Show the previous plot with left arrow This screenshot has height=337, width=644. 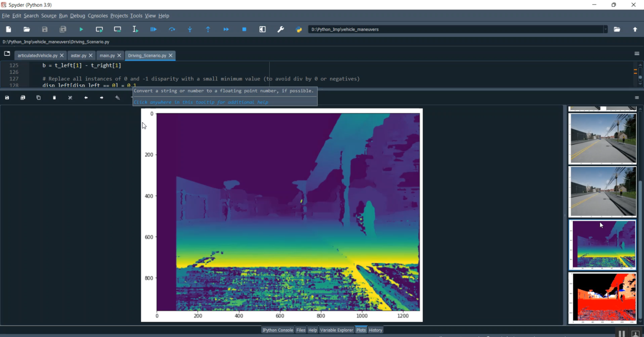pyautogui.click(x=86, y=98)
